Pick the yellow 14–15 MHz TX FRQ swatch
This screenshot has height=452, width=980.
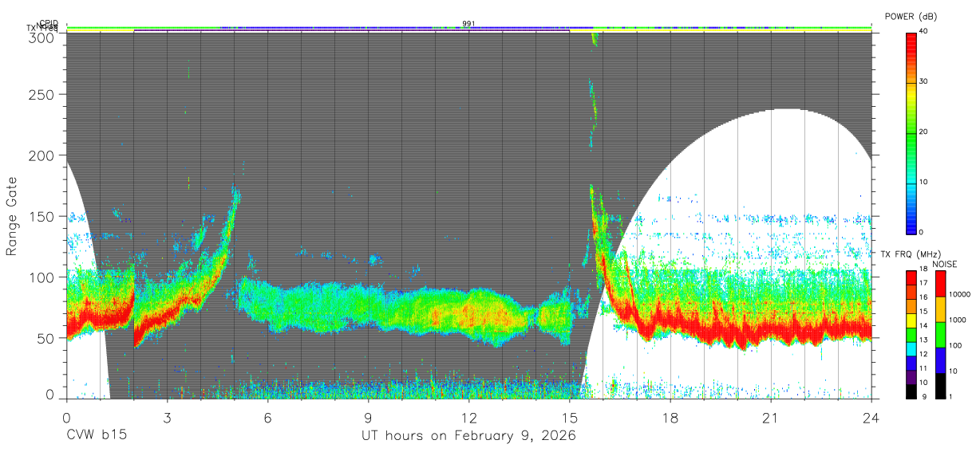[911, 320]
